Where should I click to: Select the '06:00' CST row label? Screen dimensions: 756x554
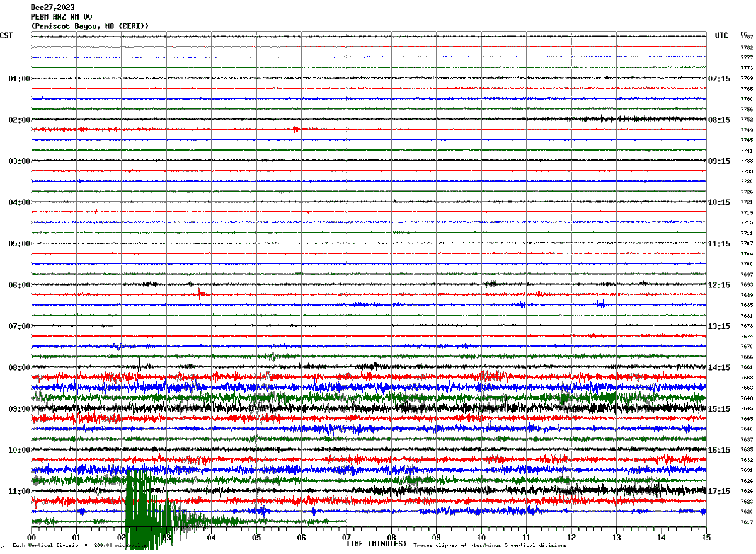(x=20, y=285)
